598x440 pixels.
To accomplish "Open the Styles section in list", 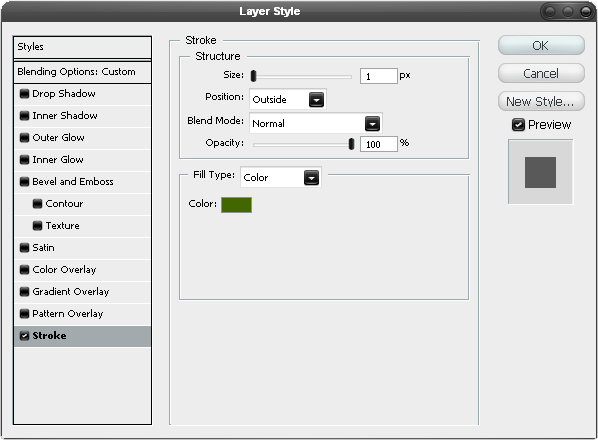I will (82, 47).
